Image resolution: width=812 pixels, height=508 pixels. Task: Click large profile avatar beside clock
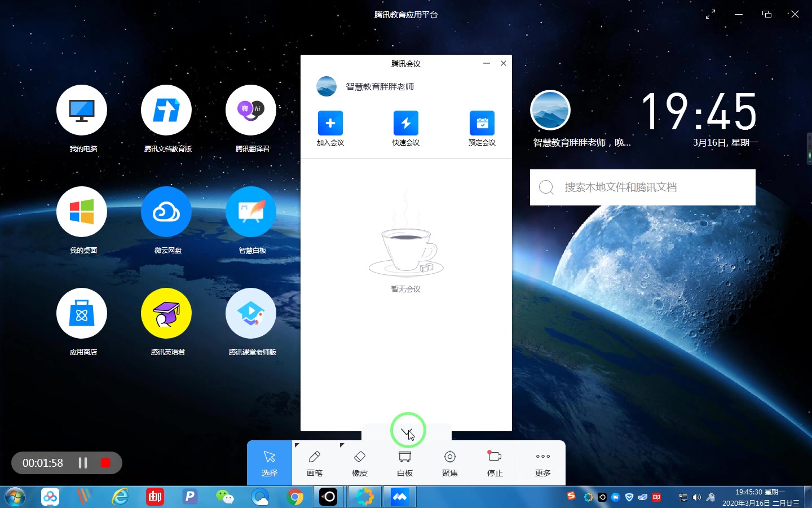[x=550, y=110]
